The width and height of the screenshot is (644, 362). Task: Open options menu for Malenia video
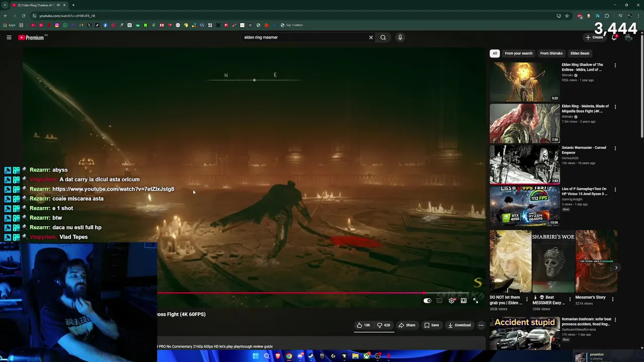tap(615, 107)
